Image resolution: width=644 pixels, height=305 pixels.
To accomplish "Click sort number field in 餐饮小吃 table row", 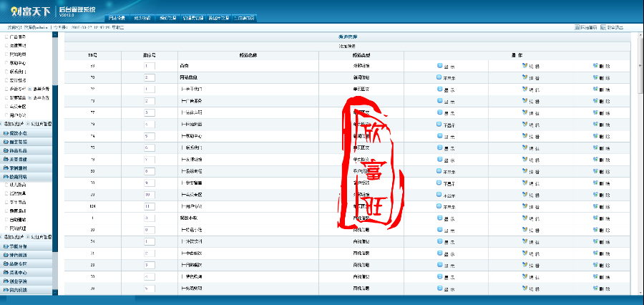I will 149,218.
